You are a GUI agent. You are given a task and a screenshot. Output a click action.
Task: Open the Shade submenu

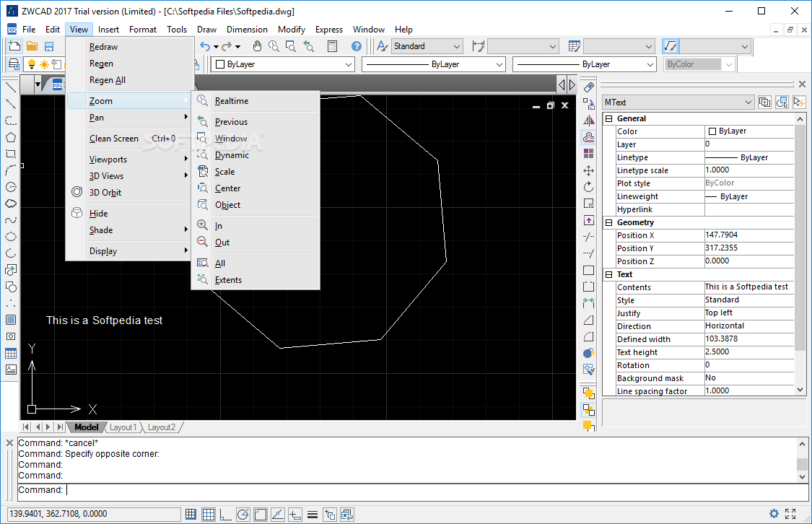[x=128, y=230]
